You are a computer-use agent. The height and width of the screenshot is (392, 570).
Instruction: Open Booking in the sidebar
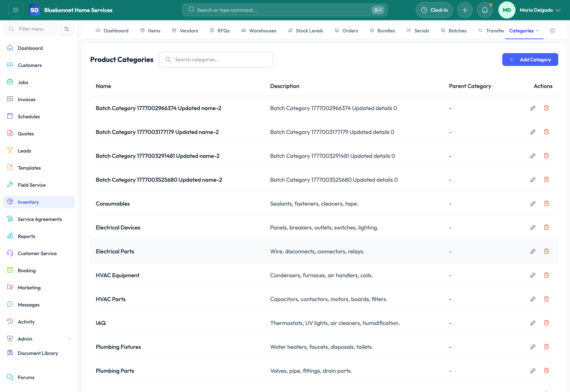[39, 270]
